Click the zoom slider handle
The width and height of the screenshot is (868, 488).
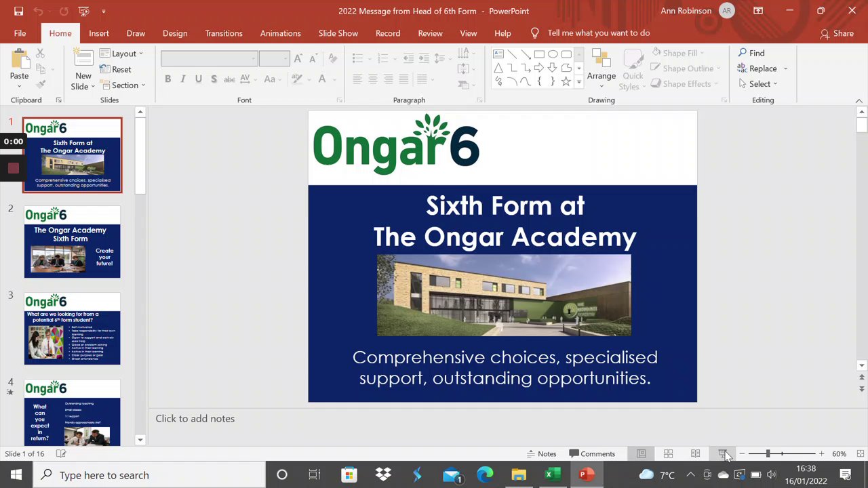coord(768,453)
